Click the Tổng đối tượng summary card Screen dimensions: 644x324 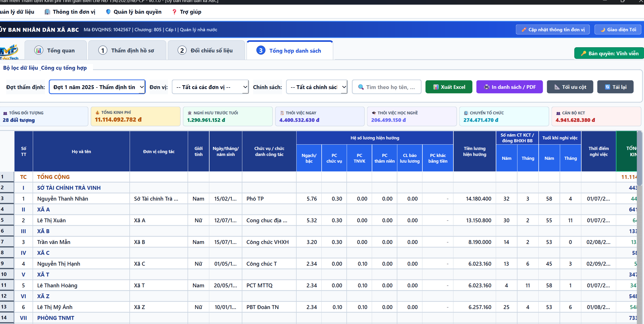[44, 116]
